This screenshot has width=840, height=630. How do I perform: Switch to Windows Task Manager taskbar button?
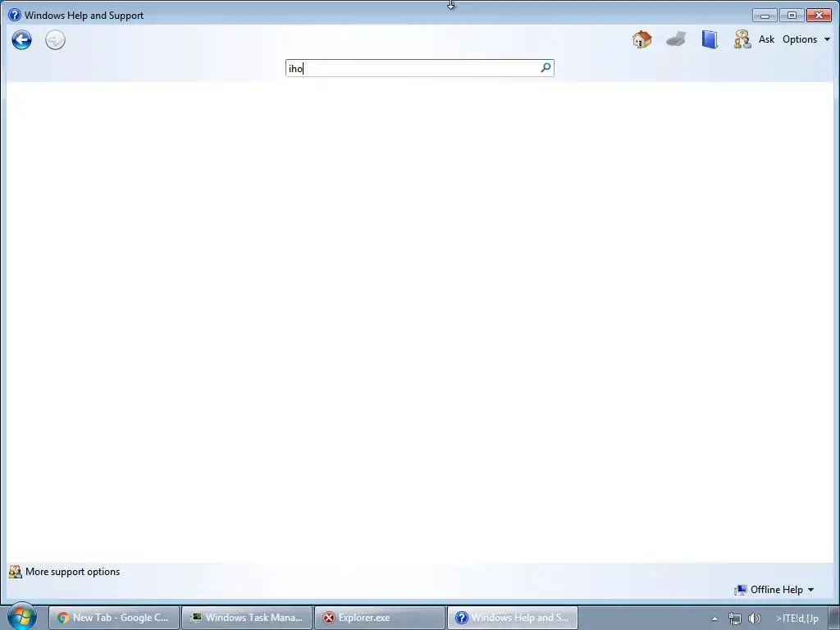(x=246, y=618)
